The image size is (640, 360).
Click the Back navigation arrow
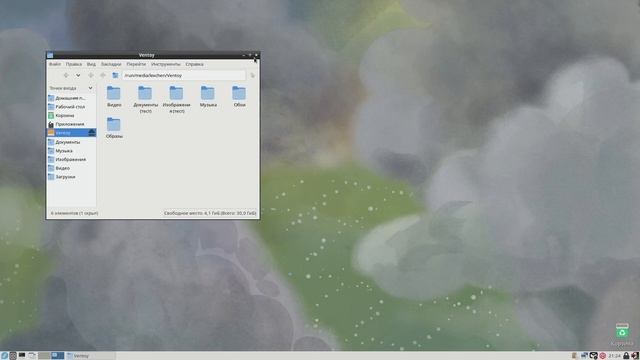[66, 76]
